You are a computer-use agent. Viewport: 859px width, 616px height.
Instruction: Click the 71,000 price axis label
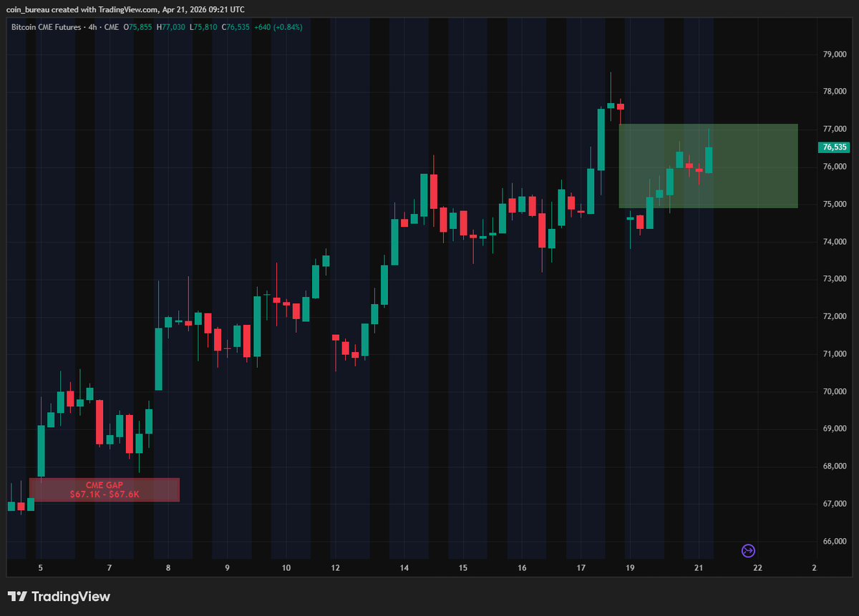835,354
